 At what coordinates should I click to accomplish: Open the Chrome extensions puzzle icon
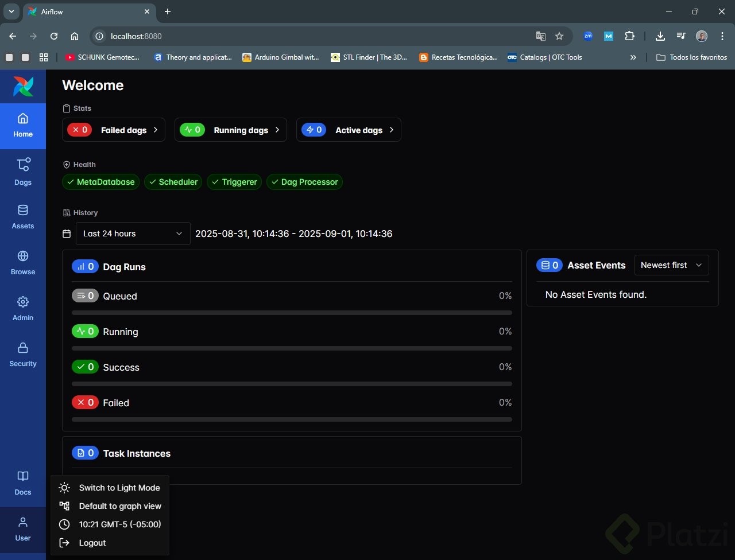coord(630,36)
